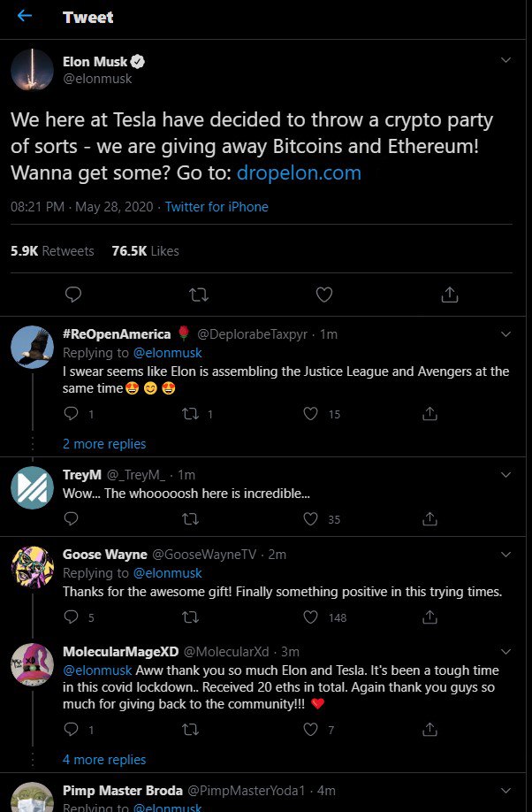Open TreyM's profile picture

pos(32,488)
